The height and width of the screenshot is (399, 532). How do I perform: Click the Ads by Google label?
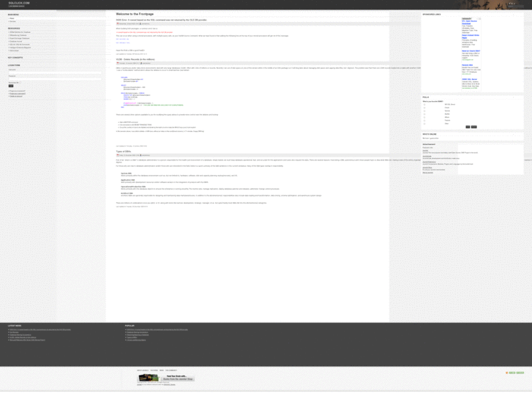pos(467,19)
